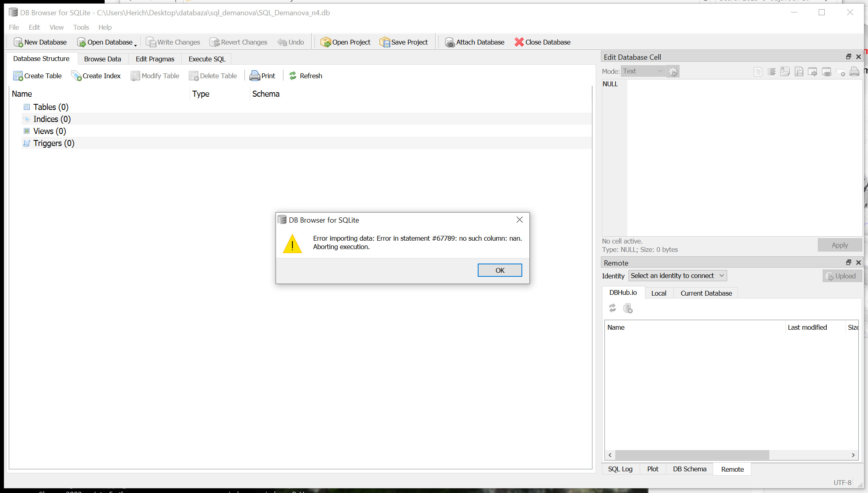Switch to the Edit Pragmas tab
Viewport: 868px width, 493px height.
155,59
